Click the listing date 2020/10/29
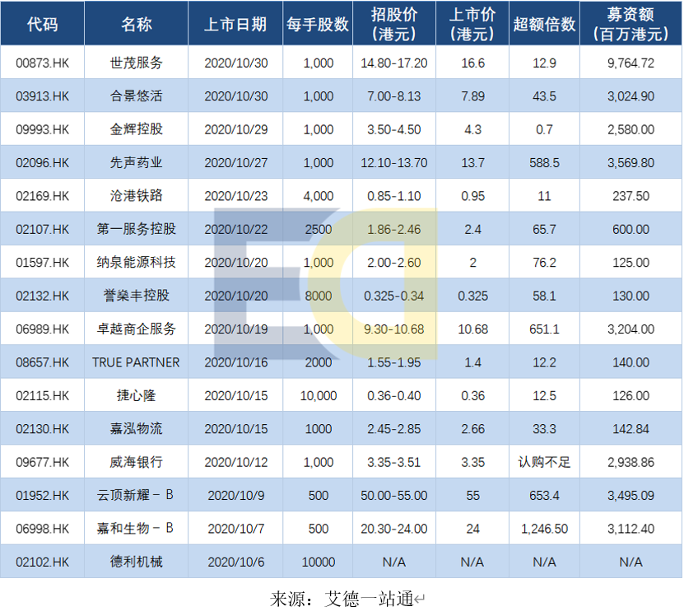This screenshot has width=684, height=616. click(x=235, y=129)
